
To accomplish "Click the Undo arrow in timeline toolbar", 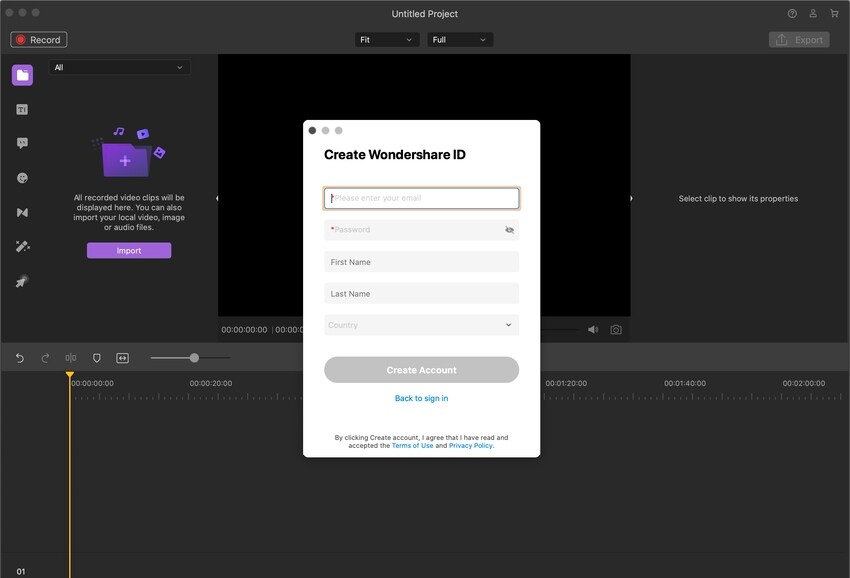I will 20,358.
